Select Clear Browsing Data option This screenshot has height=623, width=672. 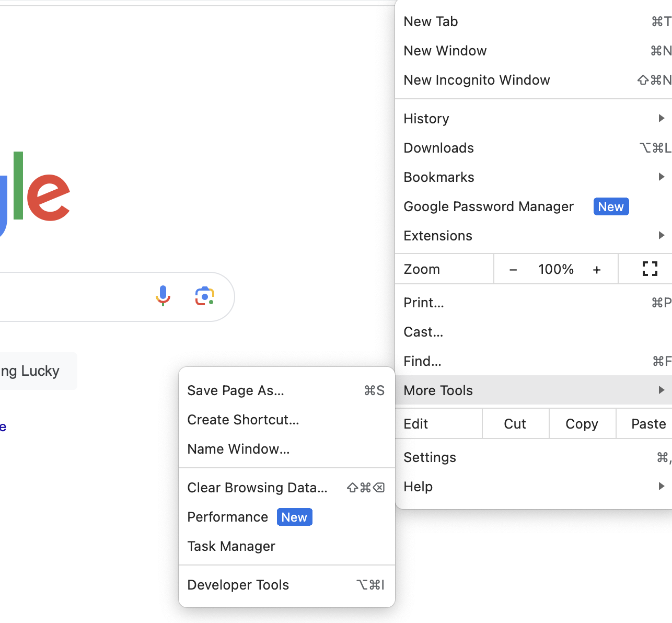click(258, 488)
